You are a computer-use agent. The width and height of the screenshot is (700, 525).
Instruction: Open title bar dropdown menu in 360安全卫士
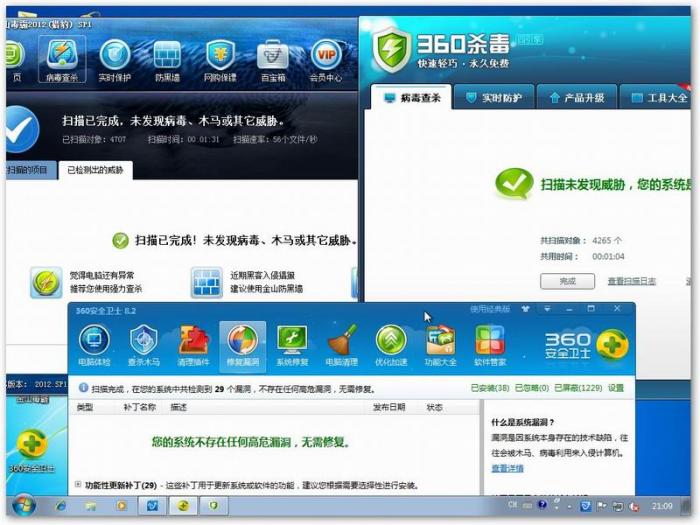click(547, 308)
